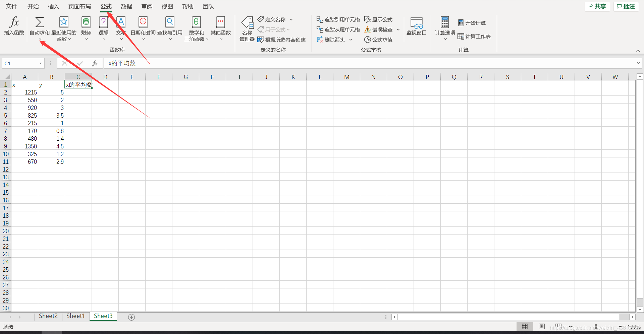Open the File (文件) tab
644x334 pixels.
click(x=11, y=6)
